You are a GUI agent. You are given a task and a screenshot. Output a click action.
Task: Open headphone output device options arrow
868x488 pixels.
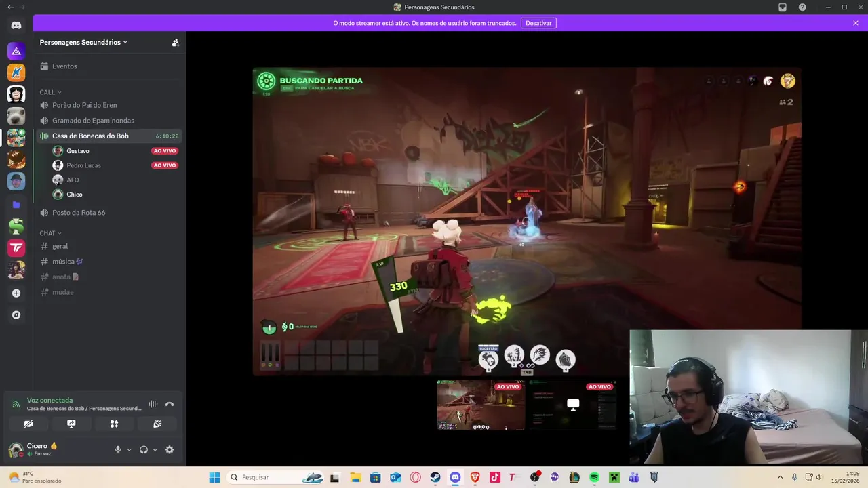point(155,449)
